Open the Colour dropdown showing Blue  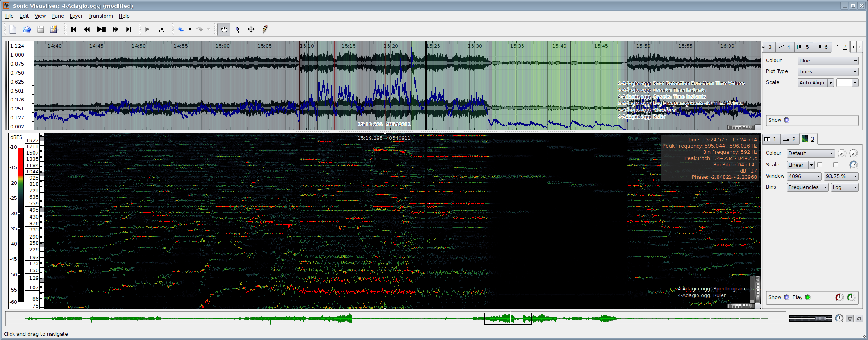tap(828, 61)
